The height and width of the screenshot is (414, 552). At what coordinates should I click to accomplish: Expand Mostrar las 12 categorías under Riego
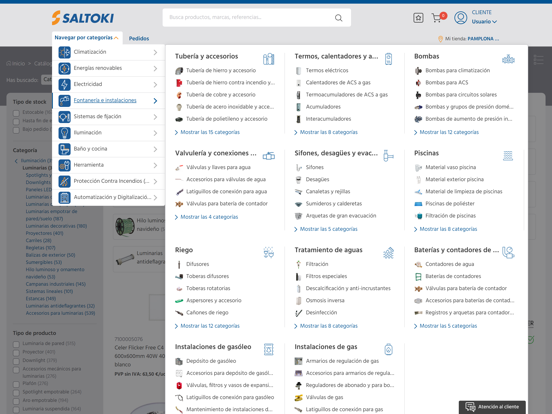pos(207,326)
